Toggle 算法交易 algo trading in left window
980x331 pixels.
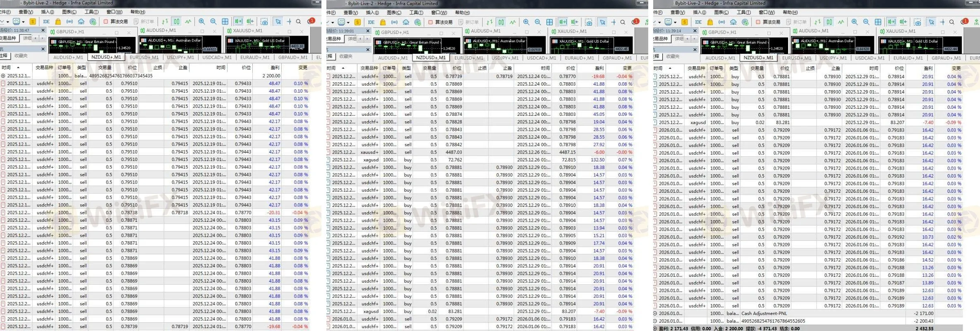(x=116, y=22)
